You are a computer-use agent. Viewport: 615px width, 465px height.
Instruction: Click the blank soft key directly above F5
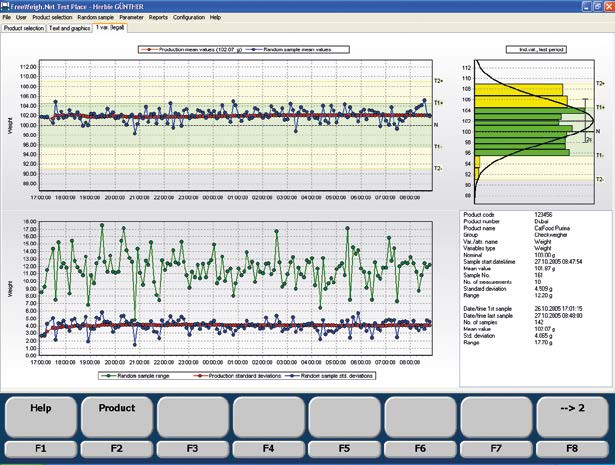click(x=344, y=417)
